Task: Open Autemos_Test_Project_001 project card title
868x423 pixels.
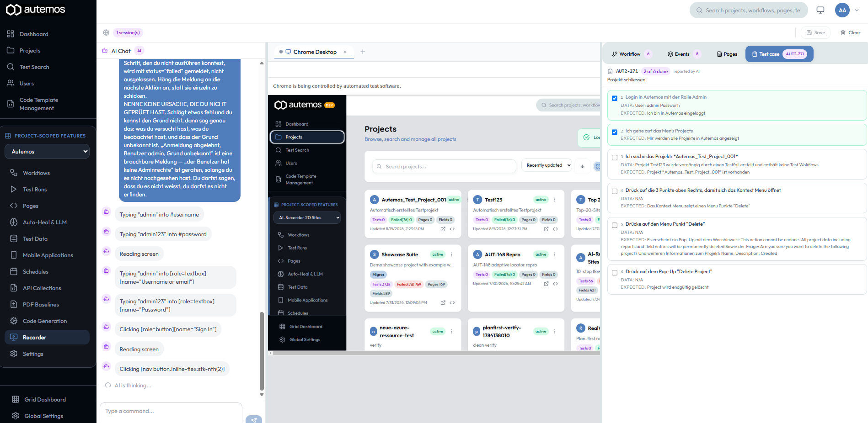Action: click(414, 200)
